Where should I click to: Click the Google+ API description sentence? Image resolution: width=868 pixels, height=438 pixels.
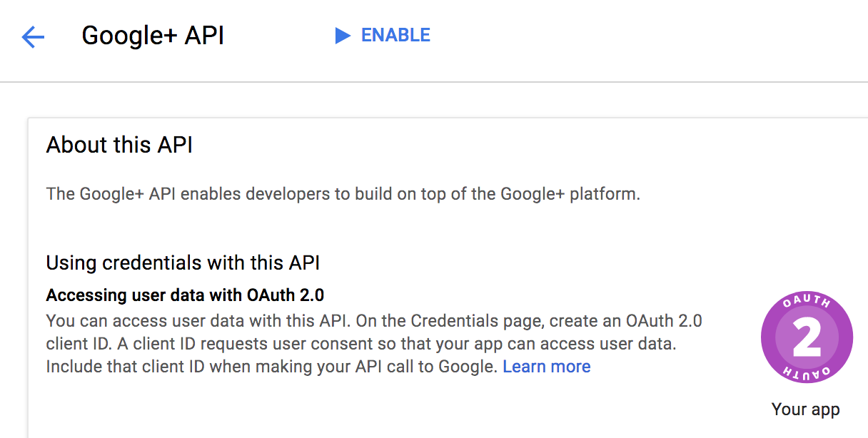[343, 193]
